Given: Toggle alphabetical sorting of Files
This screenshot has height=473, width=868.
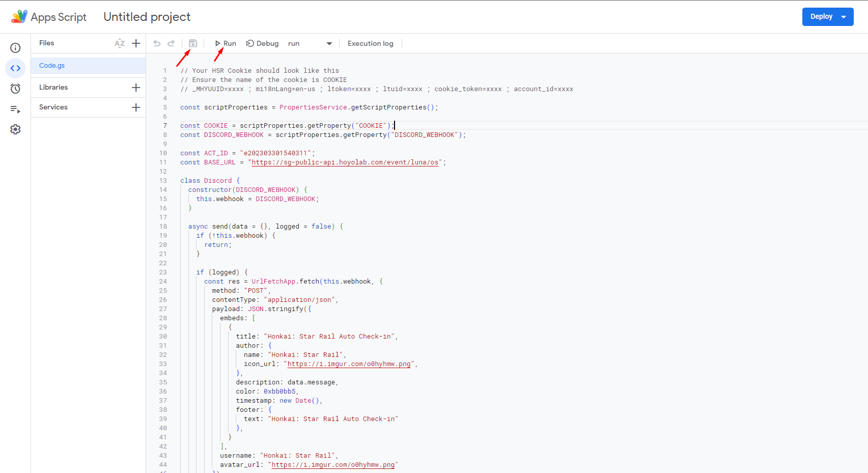Looking at the screenshot, I should tap(120, 43).
